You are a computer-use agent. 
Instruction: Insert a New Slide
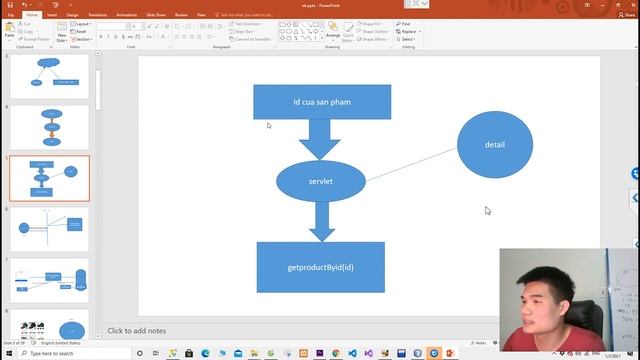pyautogui.click(x=62, y=32)
